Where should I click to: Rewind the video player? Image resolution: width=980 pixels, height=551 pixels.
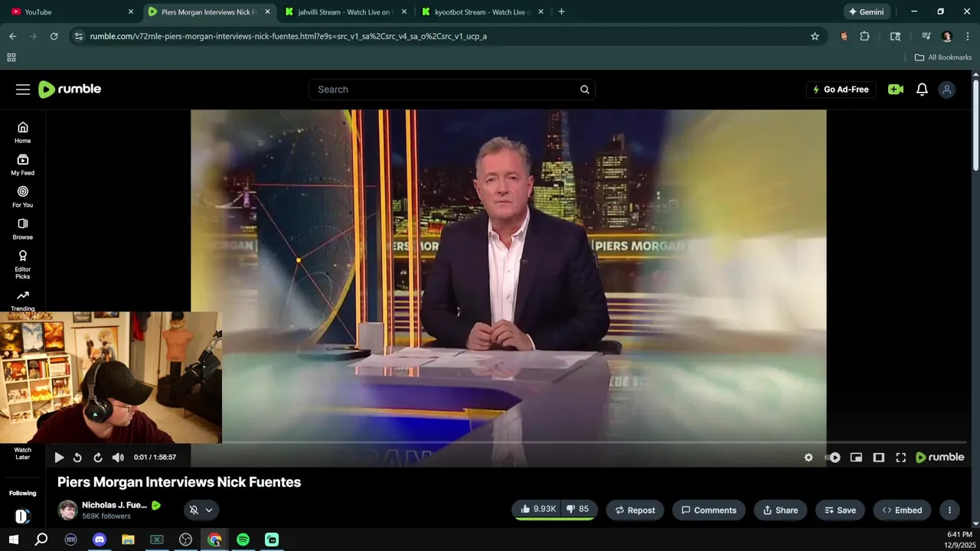77,458
